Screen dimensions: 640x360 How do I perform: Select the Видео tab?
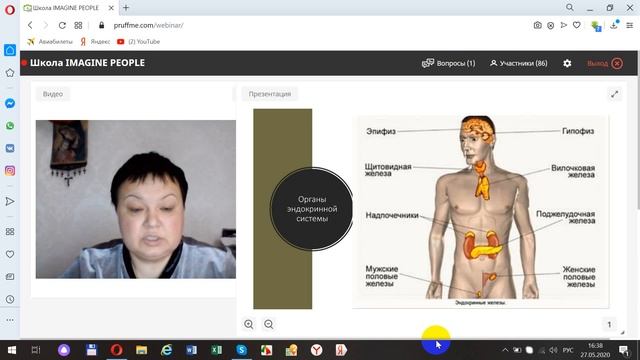[53, 94]
